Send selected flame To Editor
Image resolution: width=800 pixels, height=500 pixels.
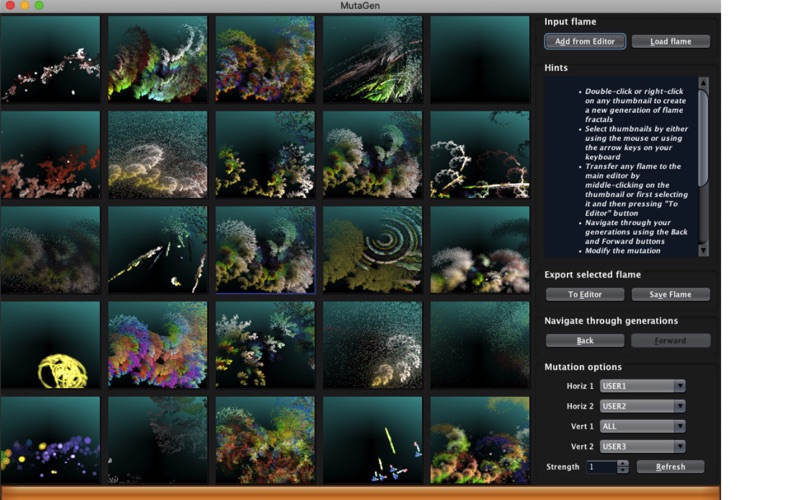point(585,294)
